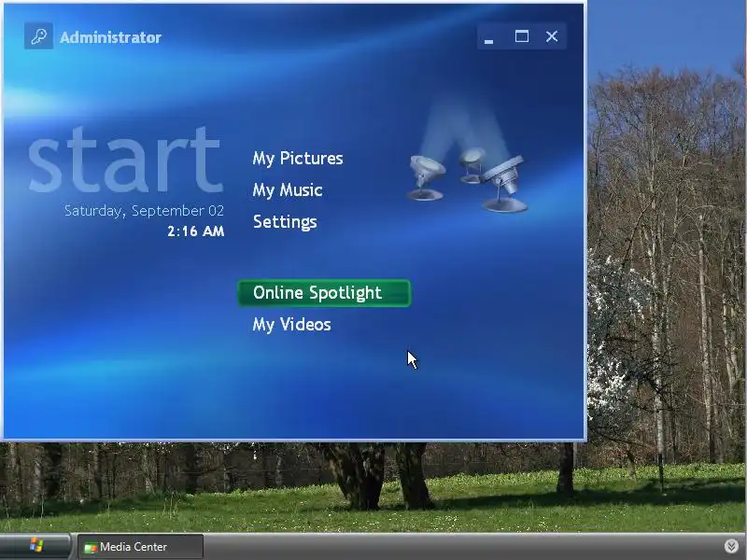Click the Administrator user label
The width and height of the screenshot is (747, 560).
tap(110, 37)
